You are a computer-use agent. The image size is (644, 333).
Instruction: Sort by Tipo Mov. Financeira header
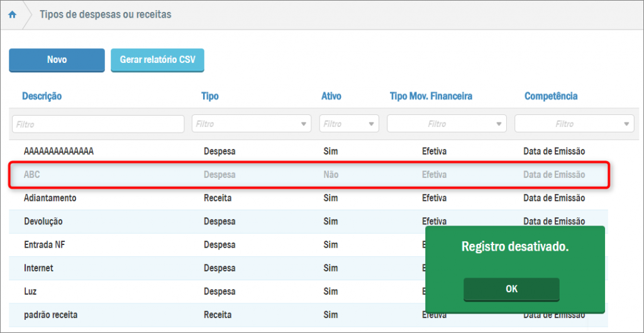[x=431, y=96]
